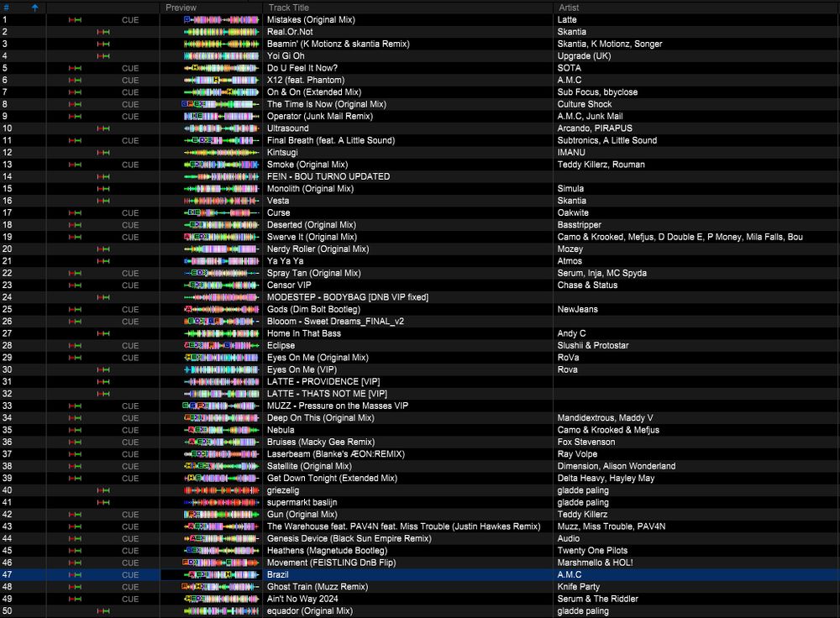840x618 pixels.
Task: Click artist Slushii & Protostar
Action: click(x=593, y=346)
